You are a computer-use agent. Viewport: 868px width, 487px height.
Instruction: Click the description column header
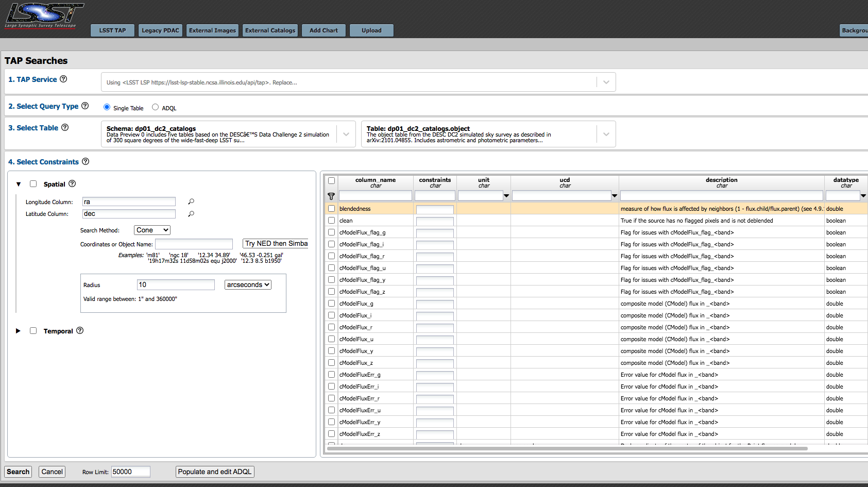[721, 182]
